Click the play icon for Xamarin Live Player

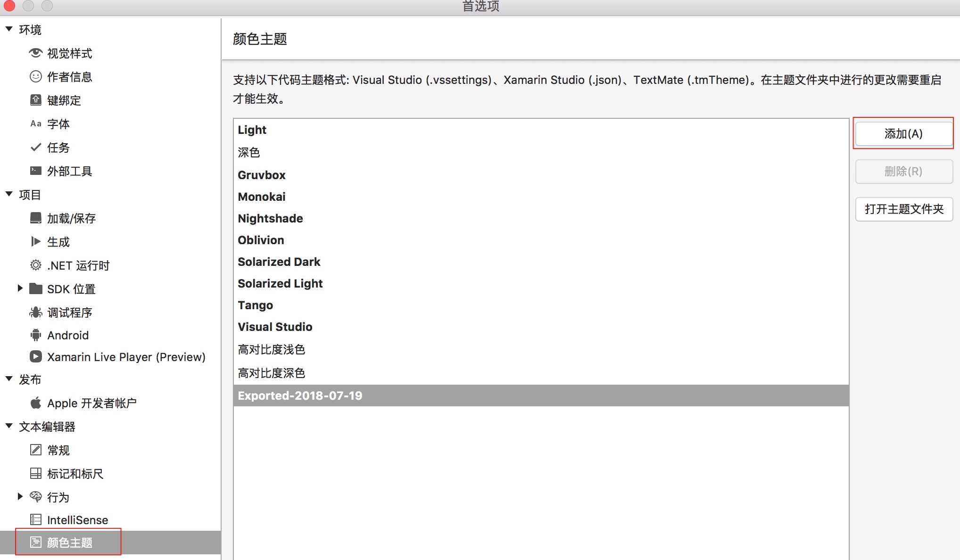click(x=36, y=356)
